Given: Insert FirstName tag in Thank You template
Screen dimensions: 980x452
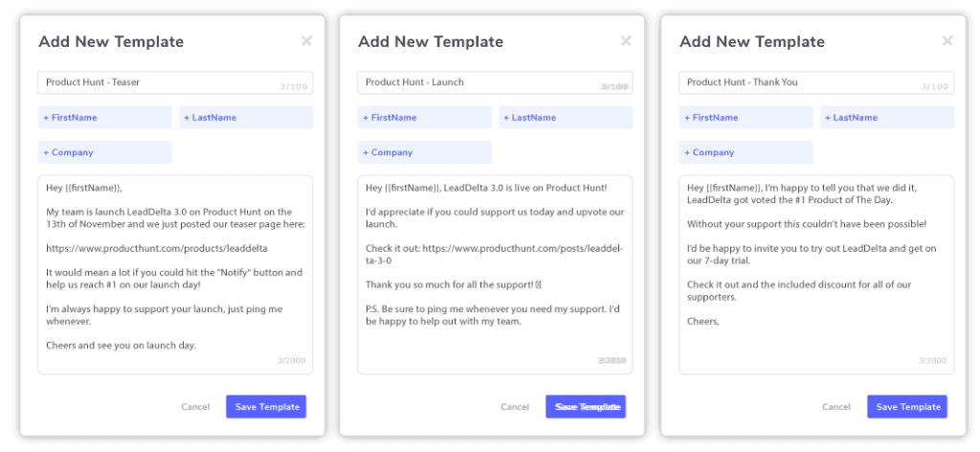Looking at the screenshot, I should pyautogui.click(x=746, y=118).
